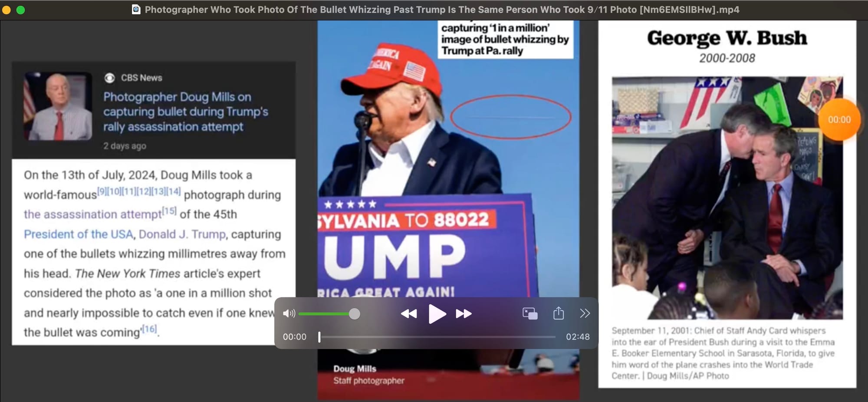The width and height of the screenshot is (868, 402).
Task: Open the "Photographer Doug Mills on capturing bullet" headline
Action: (186, 112)
